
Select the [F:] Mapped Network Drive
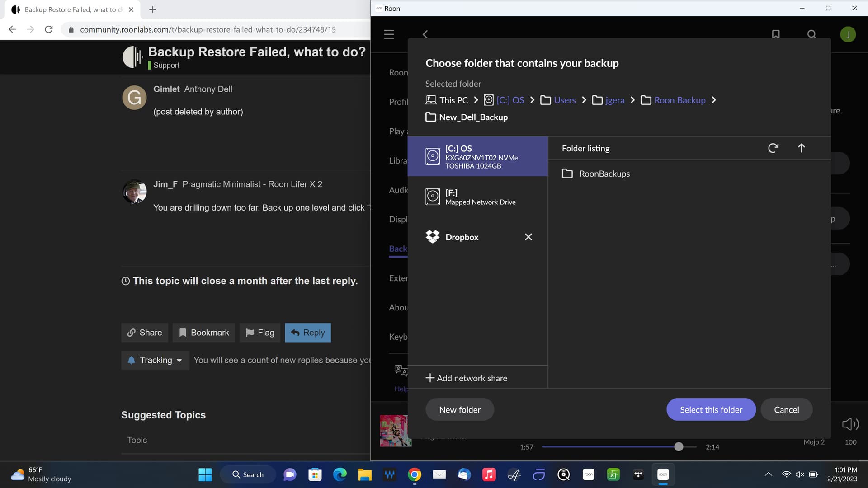coord(477,197)
